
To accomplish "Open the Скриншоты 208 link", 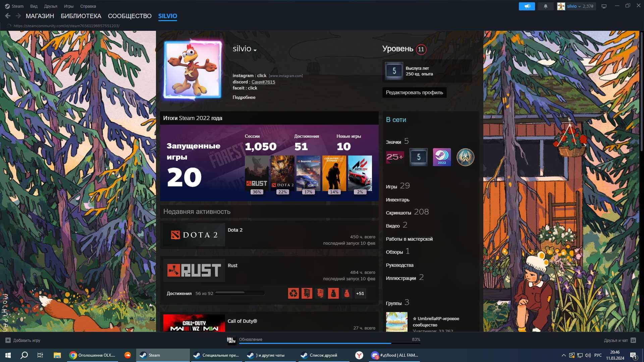I will click(x=407, y=212).
